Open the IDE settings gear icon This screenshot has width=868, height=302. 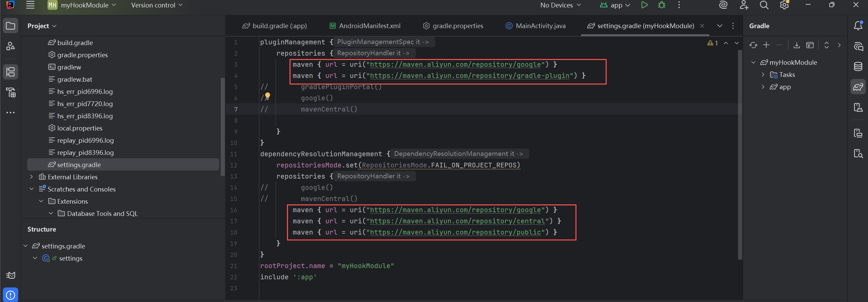(x=784, y=5)
